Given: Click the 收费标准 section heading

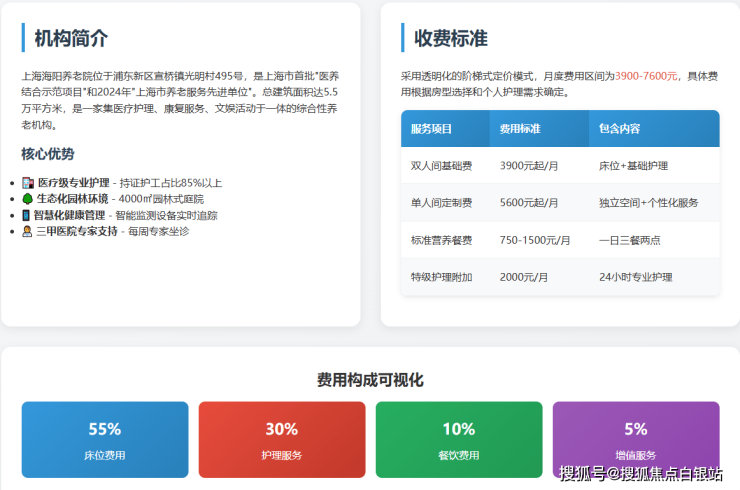Looking at the screenshot, I should pyautogui.click(x=451, y=39).
